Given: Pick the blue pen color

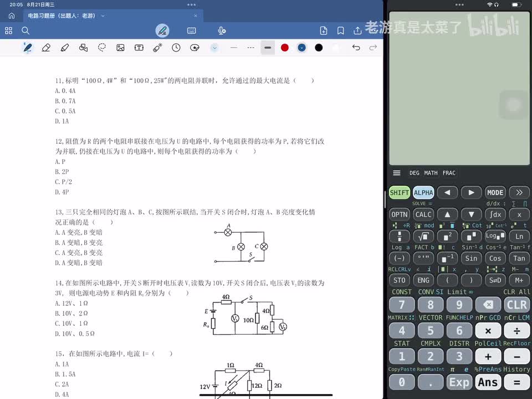Looking at the screenshot, I should pyautogui.click(x=301, y=48).
